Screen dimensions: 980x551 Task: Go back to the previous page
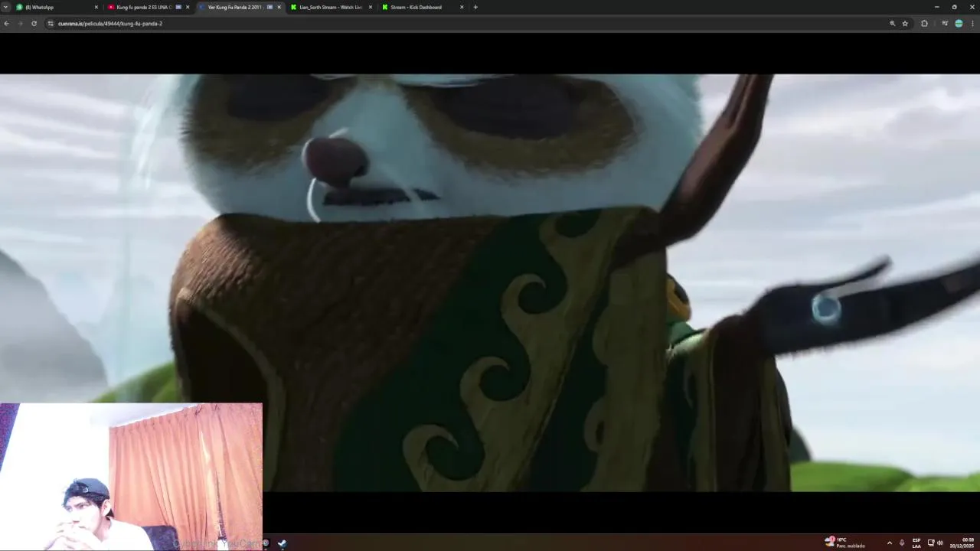pos(6,24)
